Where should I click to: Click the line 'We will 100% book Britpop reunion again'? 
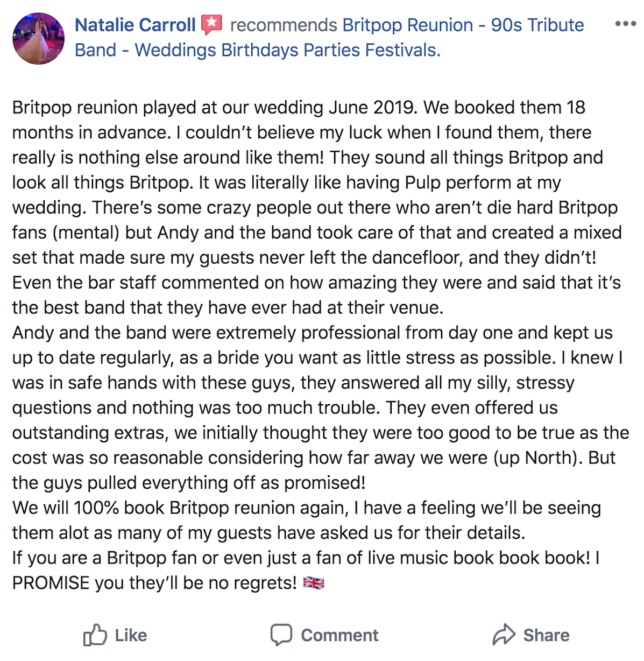tap(307, 508)
